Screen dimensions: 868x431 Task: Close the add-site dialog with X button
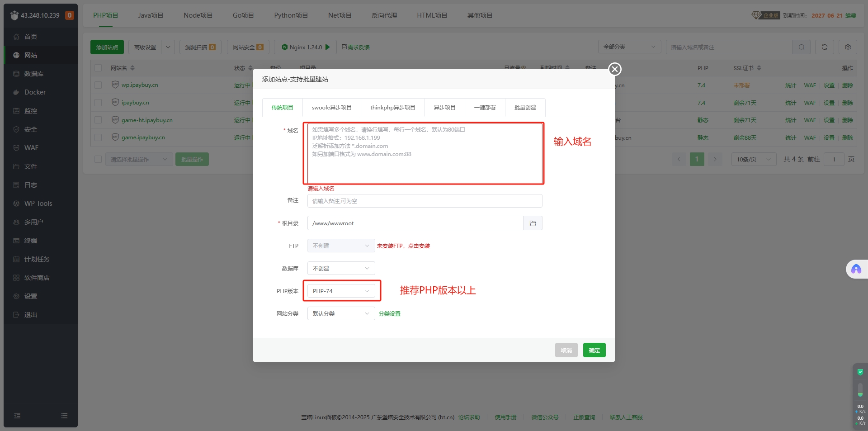[614, 69]
